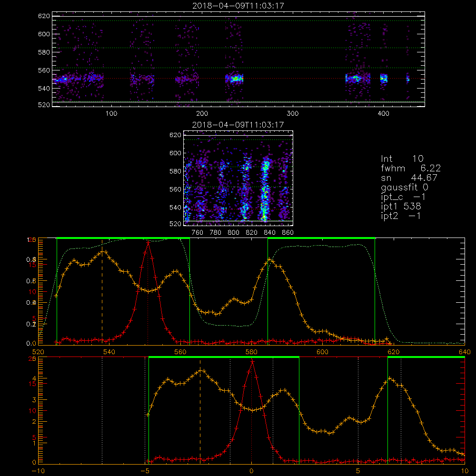The width and height of the screenshot is (476, 476).
Task: Click the 760 x-axis label of middle plot
Action: (x=198, y=233)
